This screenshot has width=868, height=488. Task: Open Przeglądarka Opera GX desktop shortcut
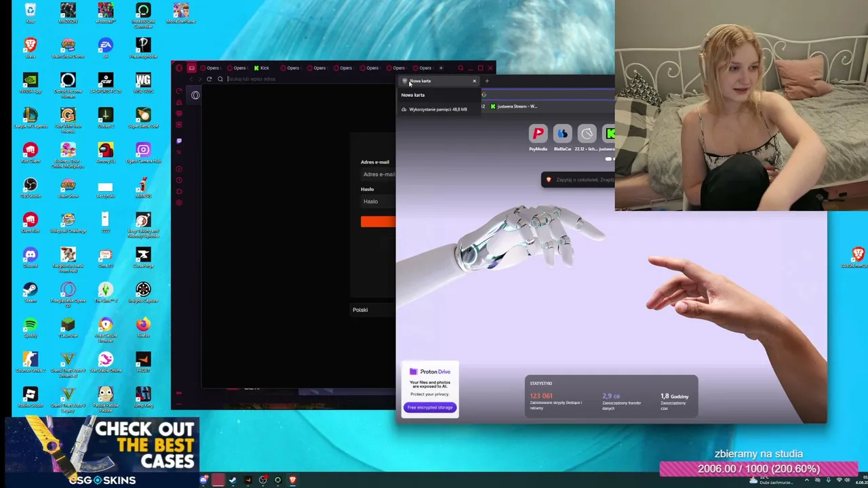[68, 295]
